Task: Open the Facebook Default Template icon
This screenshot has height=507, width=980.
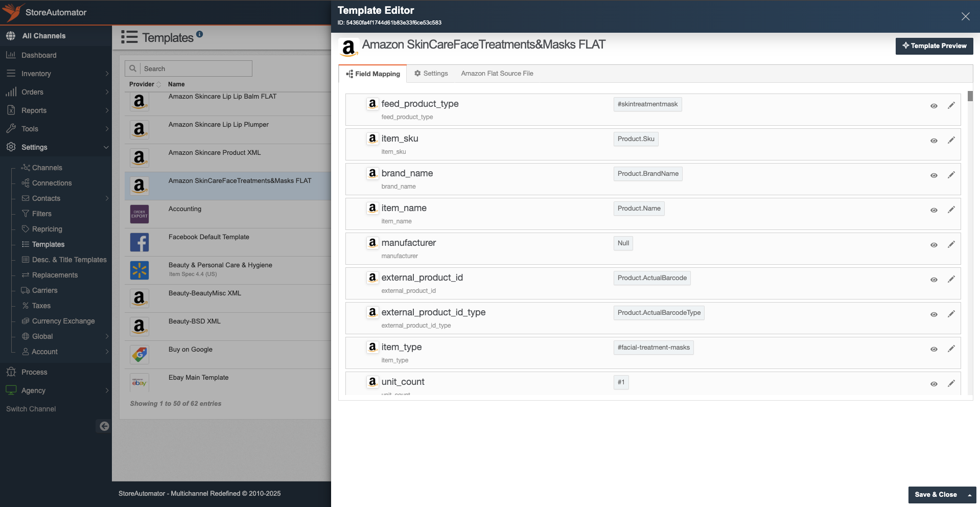Action: pos(139,242)
